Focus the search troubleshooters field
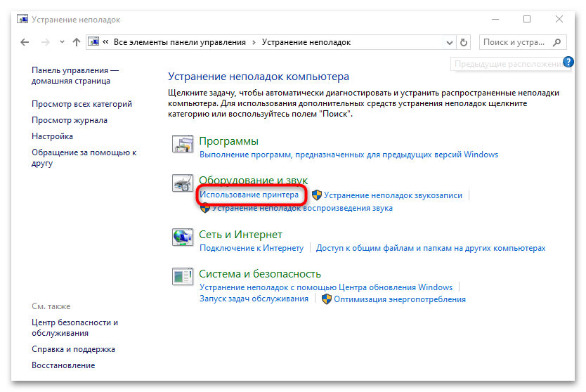 pos(523,42)
